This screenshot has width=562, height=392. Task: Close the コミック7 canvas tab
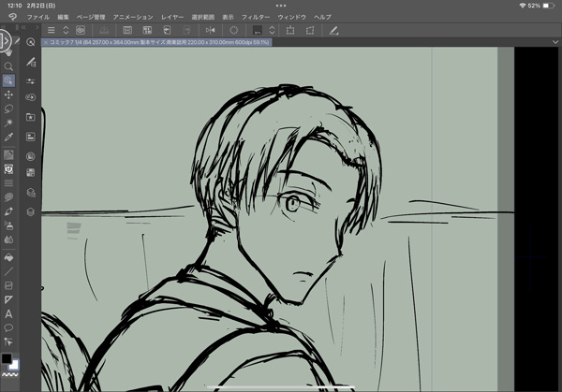tap(46, 42)
